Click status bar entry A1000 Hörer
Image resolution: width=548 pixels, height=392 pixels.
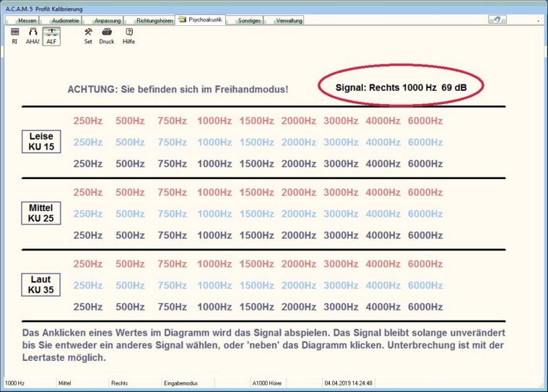tap(267, 383)
